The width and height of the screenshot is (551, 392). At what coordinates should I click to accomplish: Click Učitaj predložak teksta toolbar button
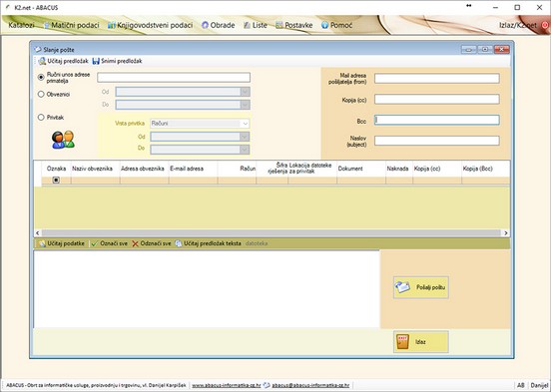[208, 243]
